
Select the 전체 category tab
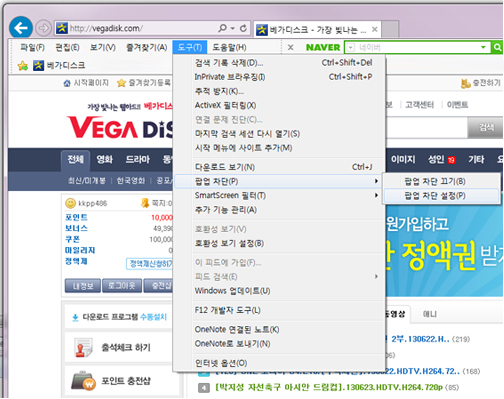[x=76, y=160]
